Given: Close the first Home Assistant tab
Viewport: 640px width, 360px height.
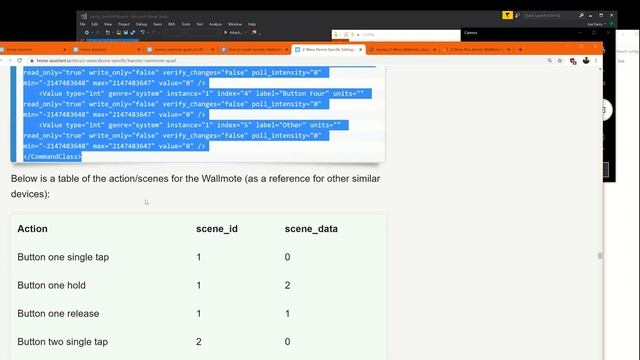Looking at the screenshot, I should 65,49.
